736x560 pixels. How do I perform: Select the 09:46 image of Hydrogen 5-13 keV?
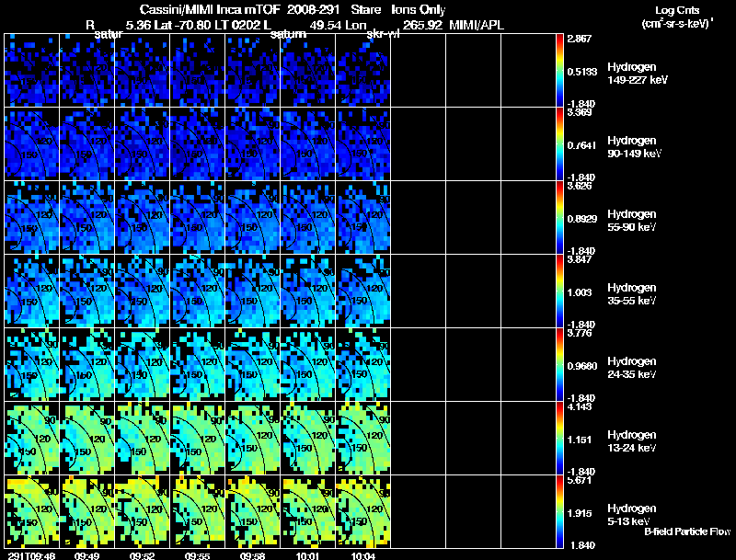pyautogui.click(x=32, y=511)
